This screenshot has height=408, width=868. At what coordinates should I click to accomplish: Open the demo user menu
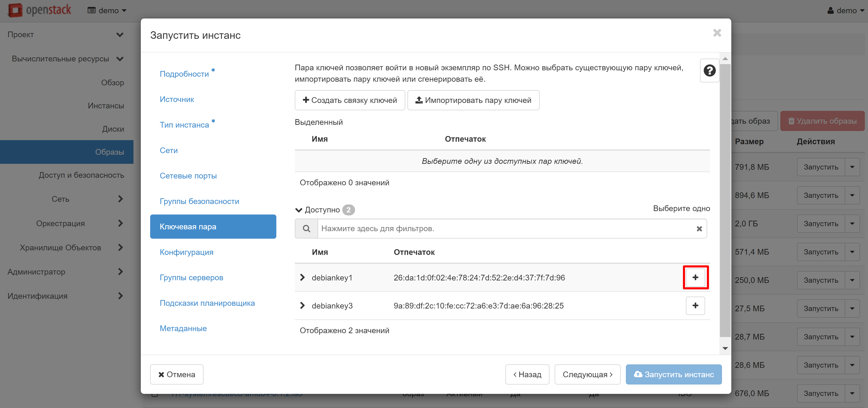tap(846, 10)
